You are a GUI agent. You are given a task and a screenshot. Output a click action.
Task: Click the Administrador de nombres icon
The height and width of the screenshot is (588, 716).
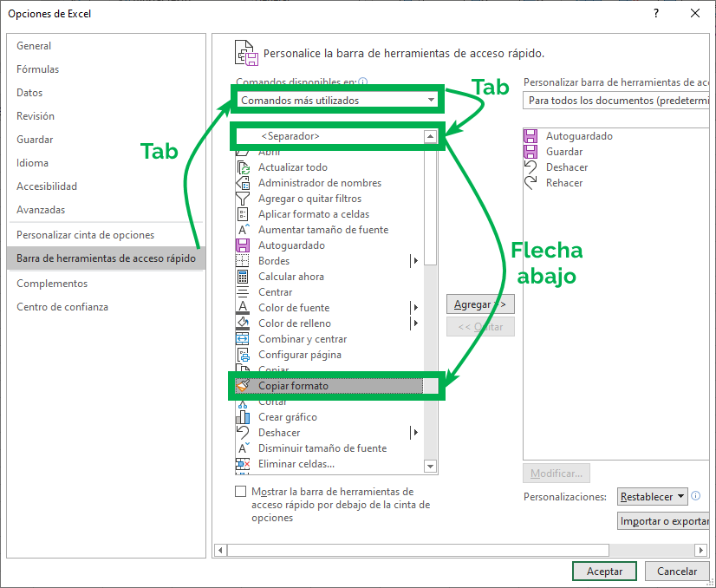[243, 183]
